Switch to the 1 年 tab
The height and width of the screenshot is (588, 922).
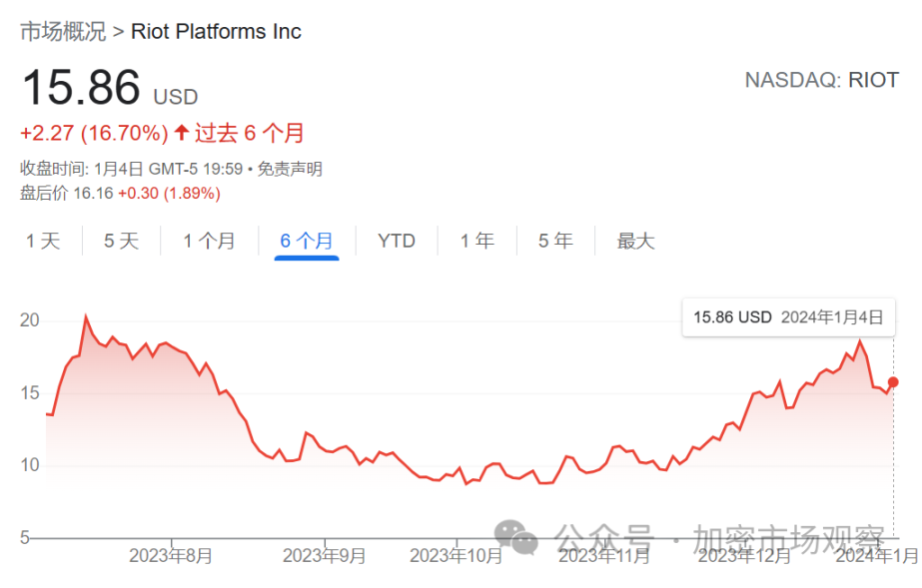[477, 241]
